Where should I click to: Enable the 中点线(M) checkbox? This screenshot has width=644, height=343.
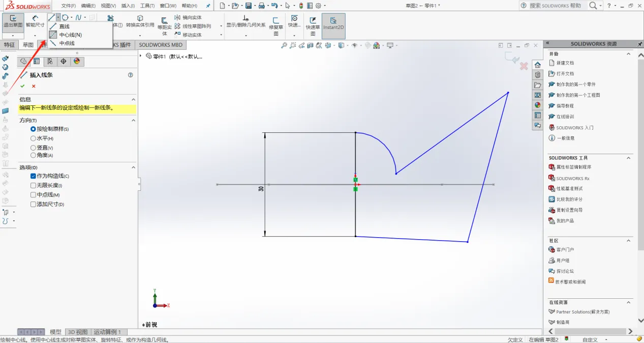point(34,195)
